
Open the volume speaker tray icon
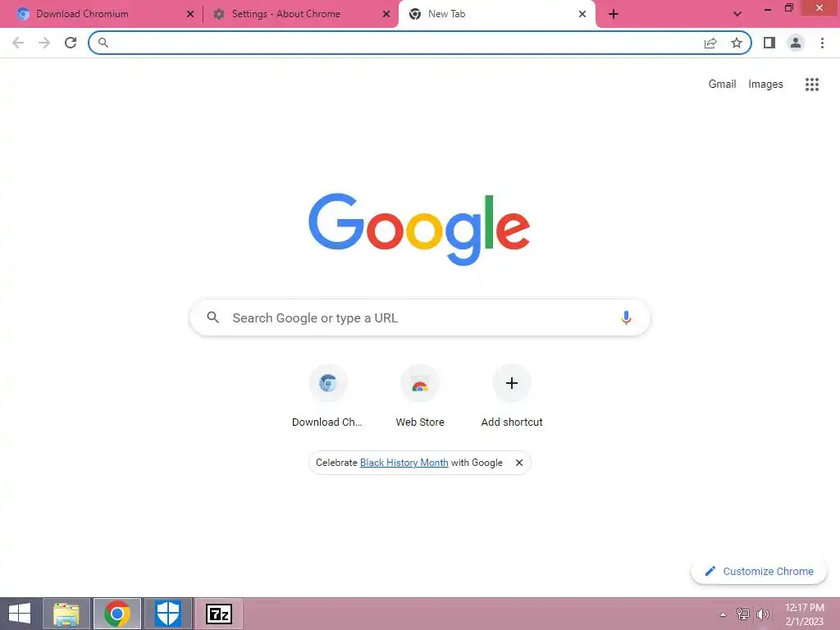762,614
